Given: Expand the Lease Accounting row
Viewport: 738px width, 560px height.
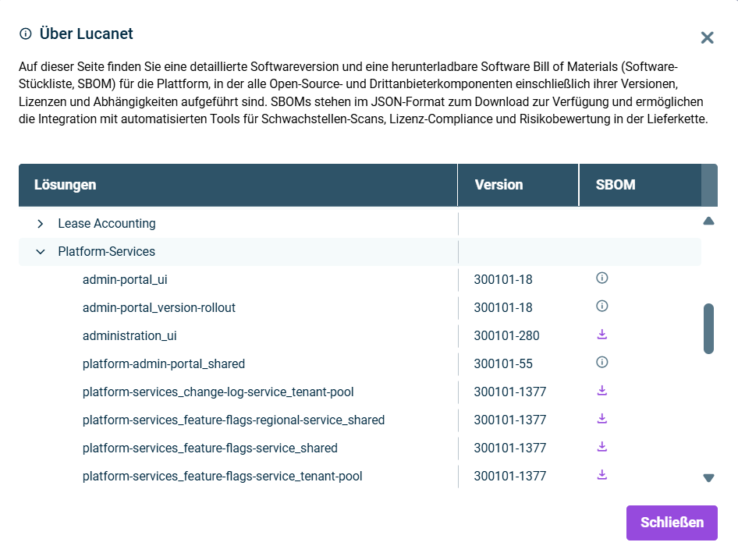Looking at the screenshot, I should [x=41, y=224].
